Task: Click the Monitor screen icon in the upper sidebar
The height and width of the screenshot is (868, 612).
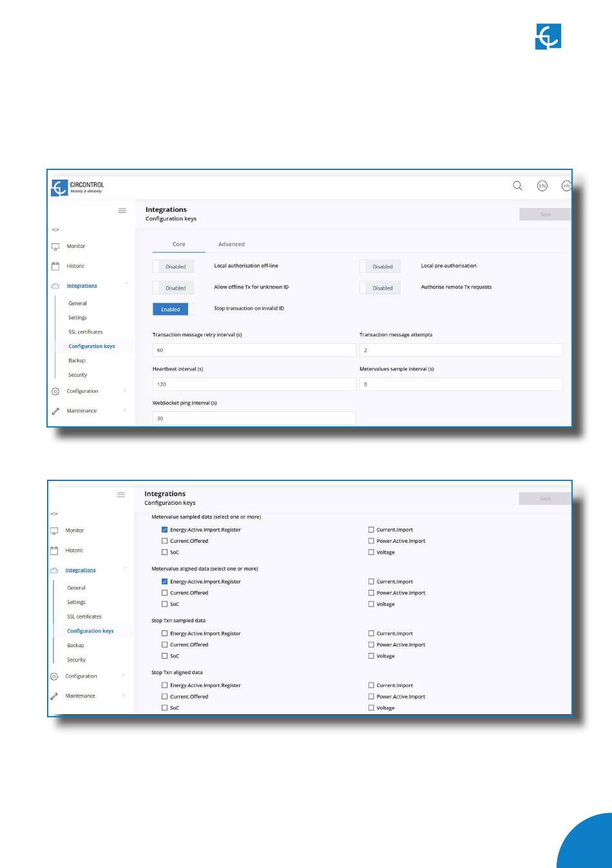Action: [x=55, y=247]
